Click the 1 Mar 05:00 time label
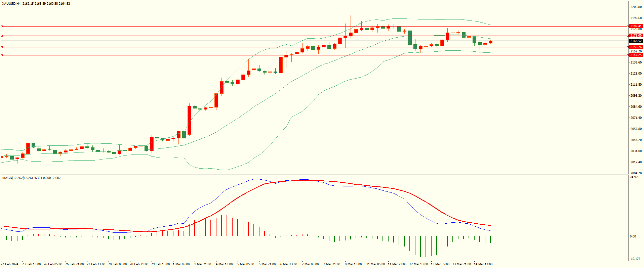Screen dimensions: 644x268 coord(182,264)
